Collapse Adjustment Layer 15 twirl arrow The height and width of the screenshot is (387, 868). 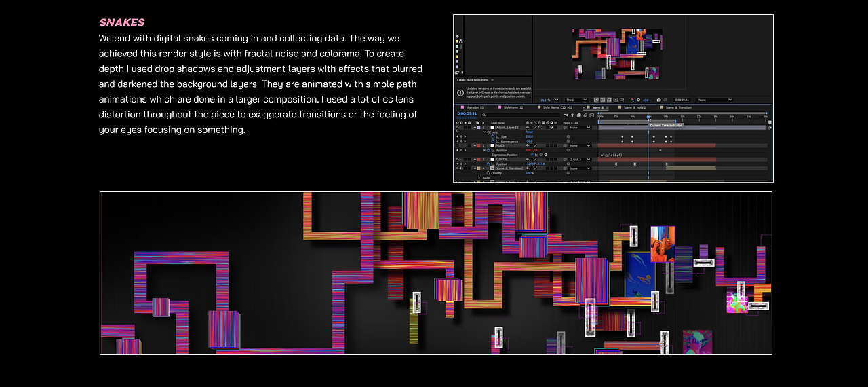click(475, 127)
